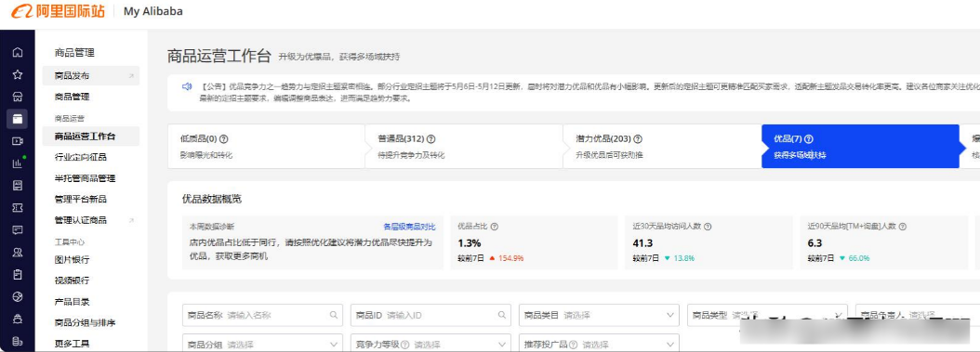Image resolution: width=980 pixels, height=352 pixels.
Task: Switch to the 潜力优品(203) tab
Action: (x=662, y=146)
